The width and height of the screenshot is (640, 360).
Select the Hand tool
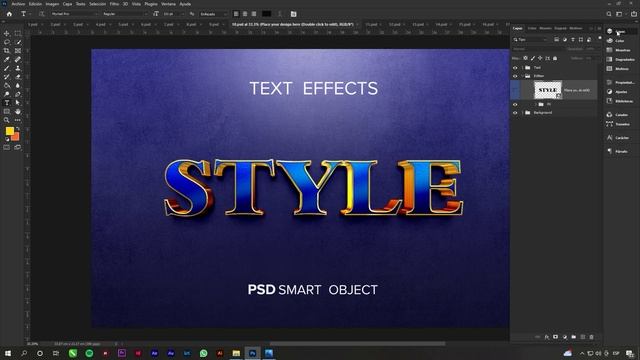coord(18,111)
